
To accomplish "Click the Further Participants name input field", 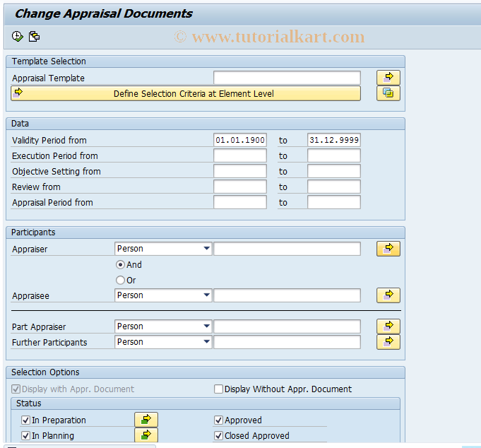I will point(287,342).
